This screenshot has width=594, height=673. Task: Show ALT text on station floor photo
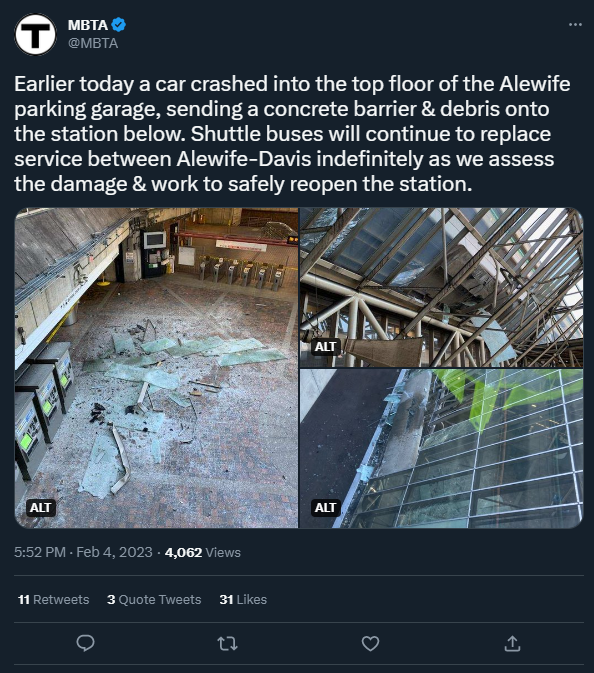[40, 508]
